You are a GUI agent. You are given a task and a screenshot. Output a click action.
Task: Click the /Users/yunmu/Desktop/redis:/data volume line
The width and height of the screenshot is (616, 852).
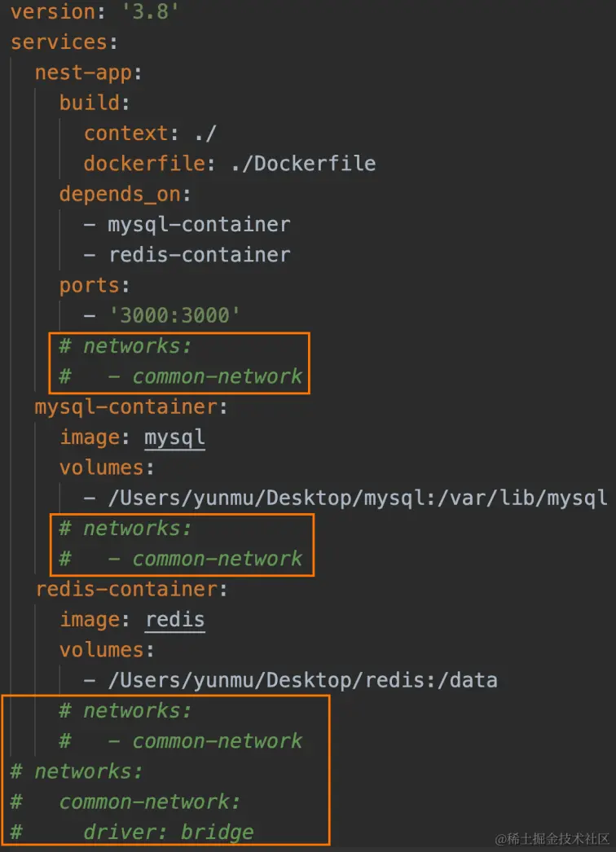291,681
